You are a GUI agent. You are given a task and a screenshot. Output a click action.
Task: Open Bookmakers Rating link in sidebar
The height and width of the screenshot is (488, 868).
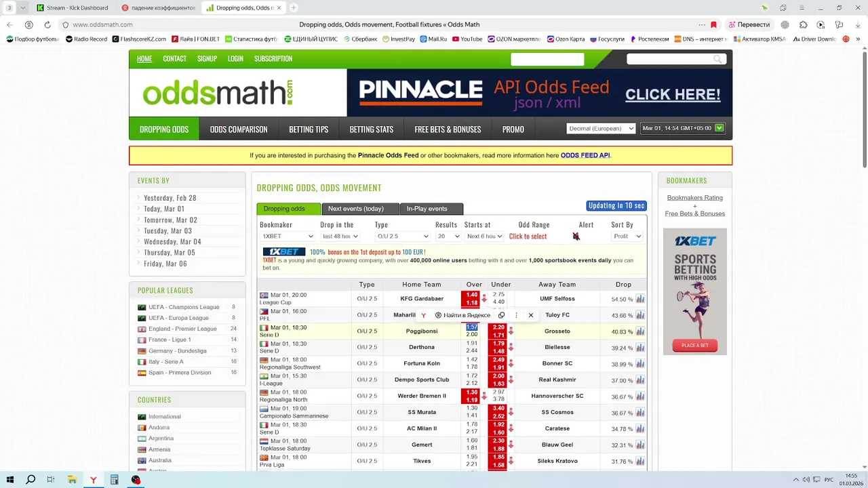coord(694,198)
